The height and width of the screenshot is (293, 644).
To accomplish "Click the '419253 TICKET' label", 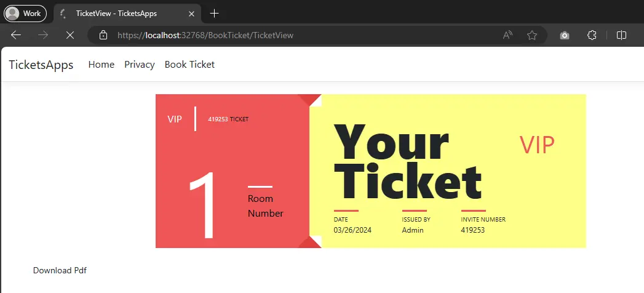I will click(x=228, y=119).
